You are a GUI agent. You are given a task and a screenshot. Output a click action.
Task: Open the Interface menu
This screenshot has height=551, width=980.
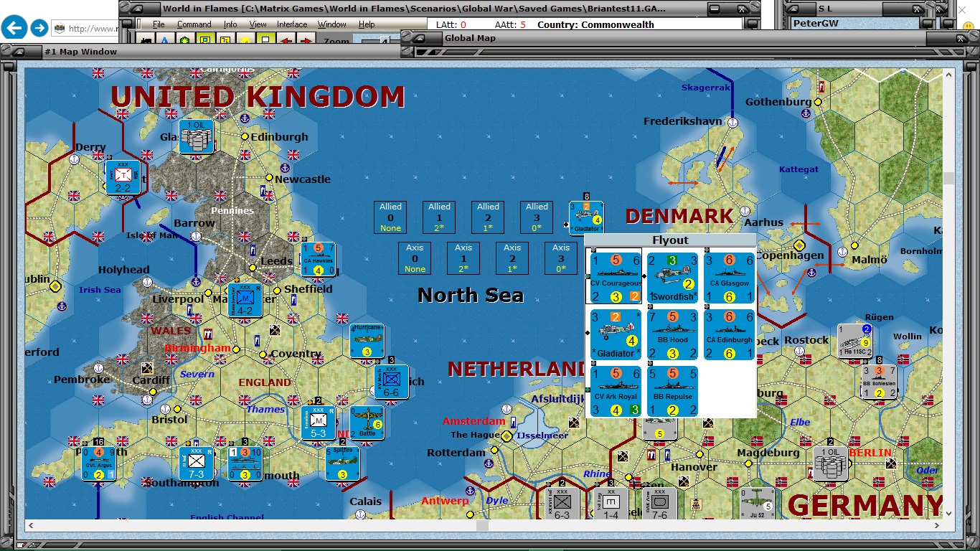click(x=292, y=24)
